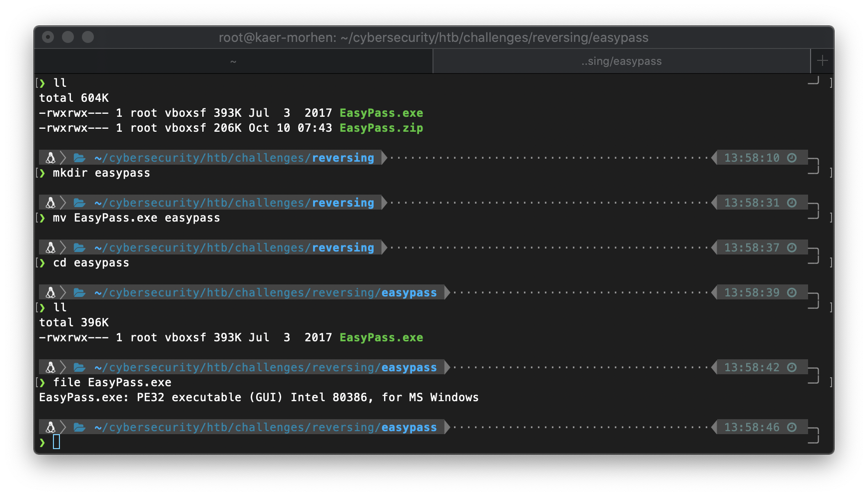Click the 'reversing' path segment at 13:58:10
Image resolution: width=868 pixels, height=496 pixels.
[343, 158]
